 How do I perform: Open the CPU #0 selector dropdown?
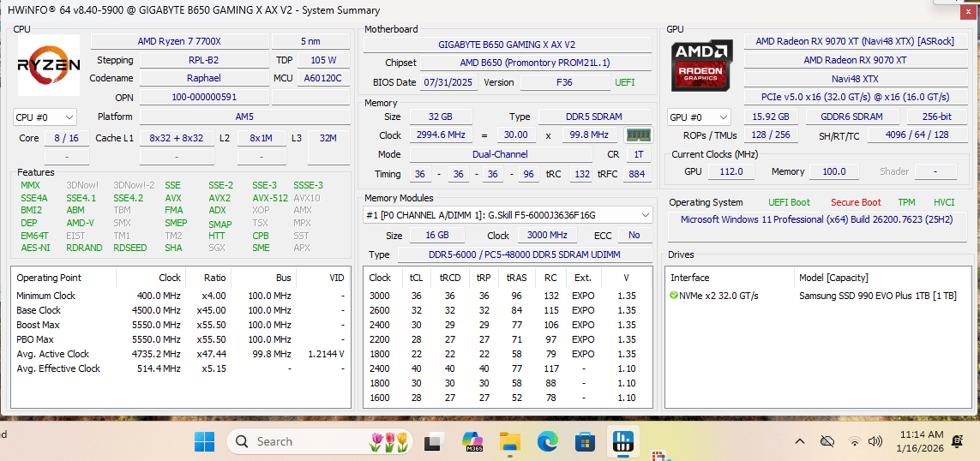(x=45, y=117)
